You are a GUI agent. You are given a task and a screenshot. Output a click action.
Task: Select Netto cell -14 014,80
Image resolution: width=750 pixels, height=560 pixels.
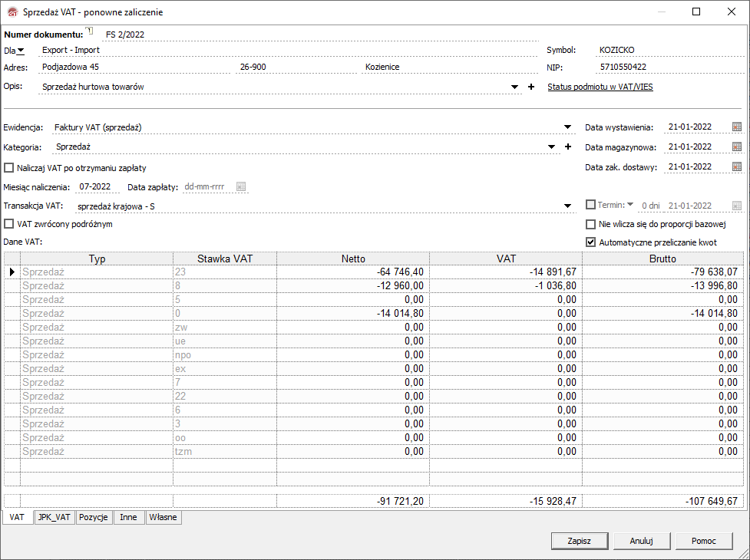[x=353, y=314]
